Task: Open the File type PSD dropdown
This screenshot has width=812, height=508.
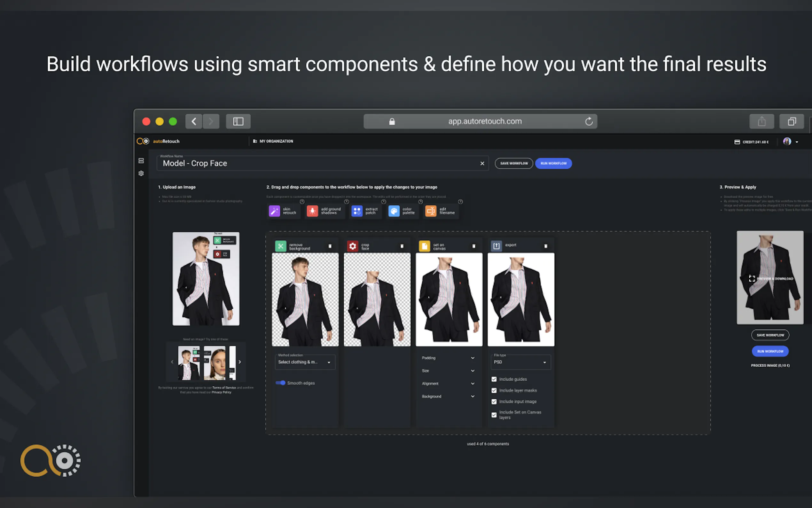Action: pyautogui.click(x=519, y=362)
